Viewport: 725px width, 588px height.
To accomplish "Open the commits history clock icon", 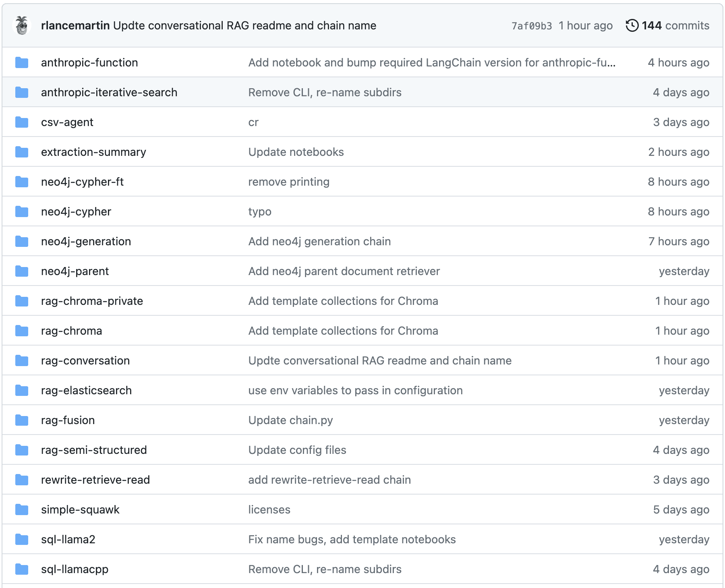I will [x=632, y=25].
